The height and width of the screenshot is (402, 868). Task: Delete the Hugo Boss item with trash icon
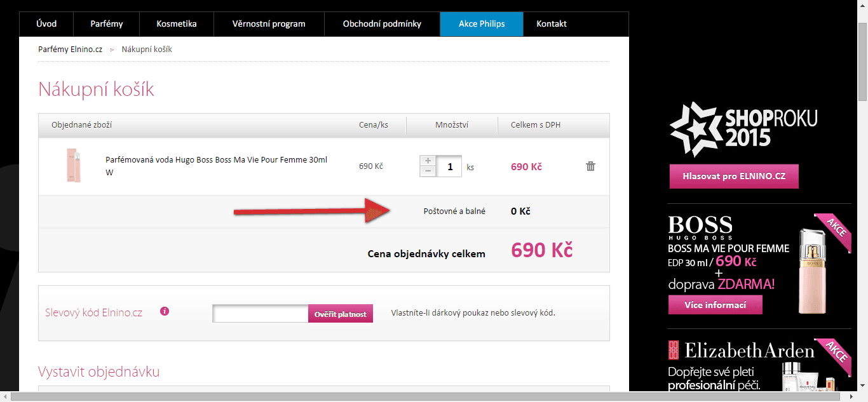(x=590, y=166)
